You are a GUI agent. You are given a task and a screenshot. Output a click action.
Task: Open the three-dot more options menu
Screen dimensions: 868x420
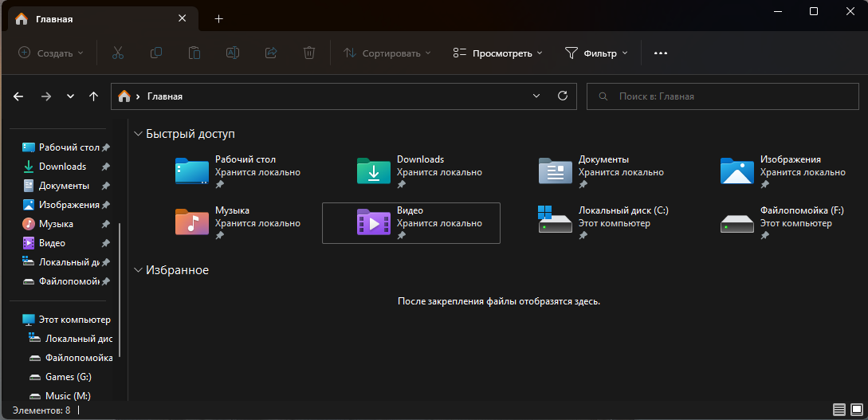(661, 53)
